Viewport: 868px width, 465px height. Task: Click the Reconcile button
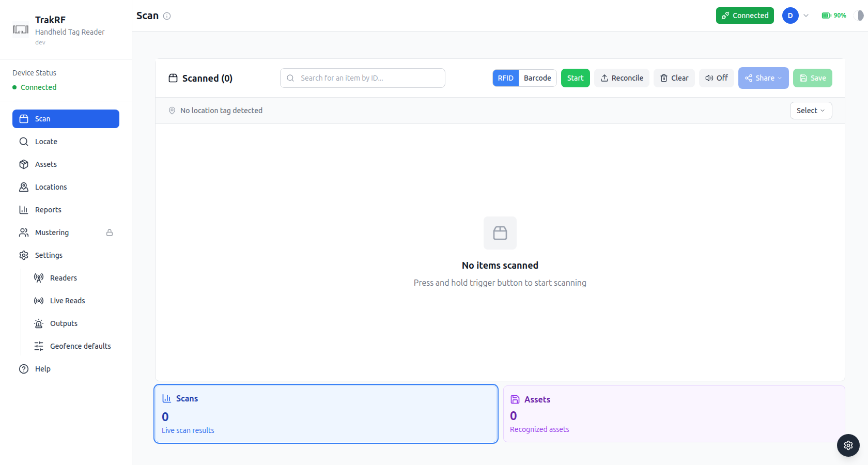pos(622,78)
